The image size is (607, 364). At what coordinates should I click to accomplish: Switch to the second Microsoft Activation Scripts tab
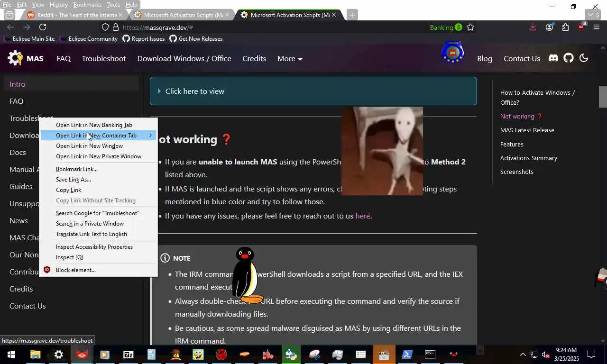182,15
